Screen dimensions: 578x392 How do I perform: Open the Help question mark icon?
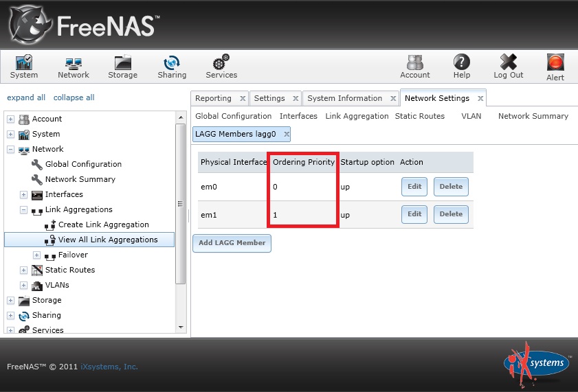462,67
